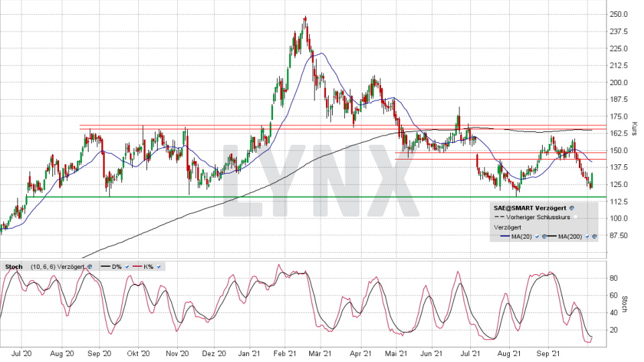Click the (10, 6, 6) Verzögert parameters text

click(58, 267)
